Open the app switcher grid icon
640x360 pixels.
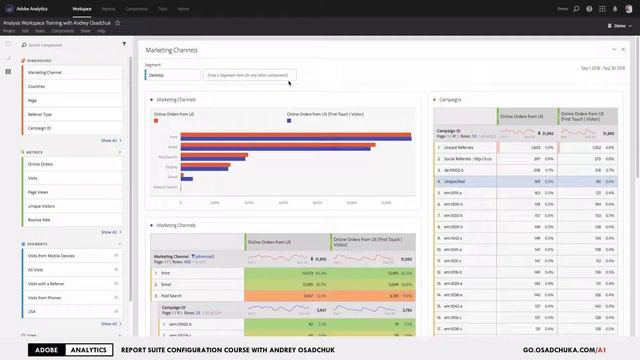602,9
